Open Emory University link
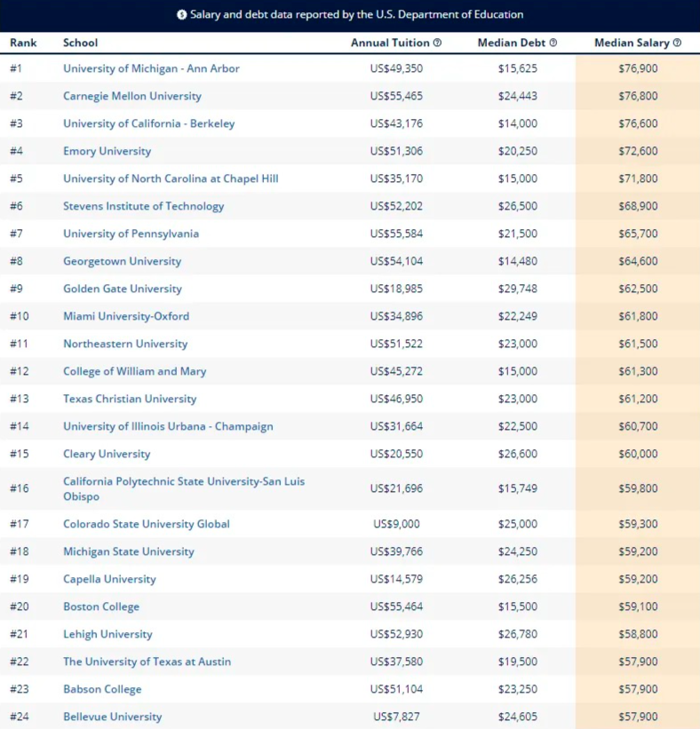Image resolution: width=700 pixels, height=729 pixels. point(107,151)
